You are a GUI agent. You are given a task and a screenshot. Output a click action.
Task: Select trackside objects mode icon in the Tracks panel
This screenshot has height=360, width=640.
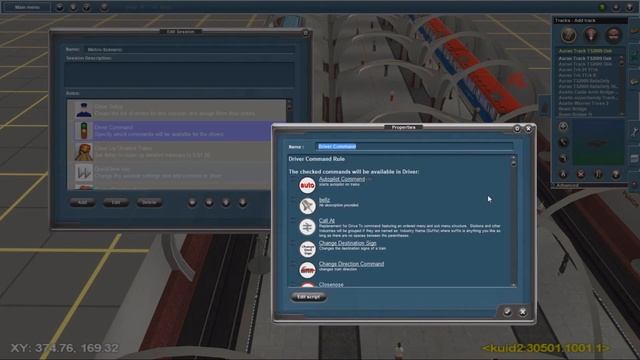pos(591,36)
